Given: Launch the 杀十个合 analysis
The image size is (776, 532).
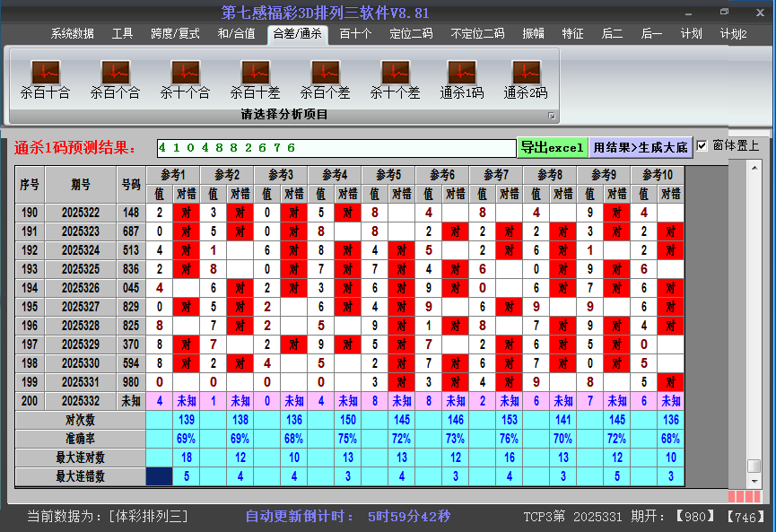Looking at the screenshot, I should pos(185,79).
